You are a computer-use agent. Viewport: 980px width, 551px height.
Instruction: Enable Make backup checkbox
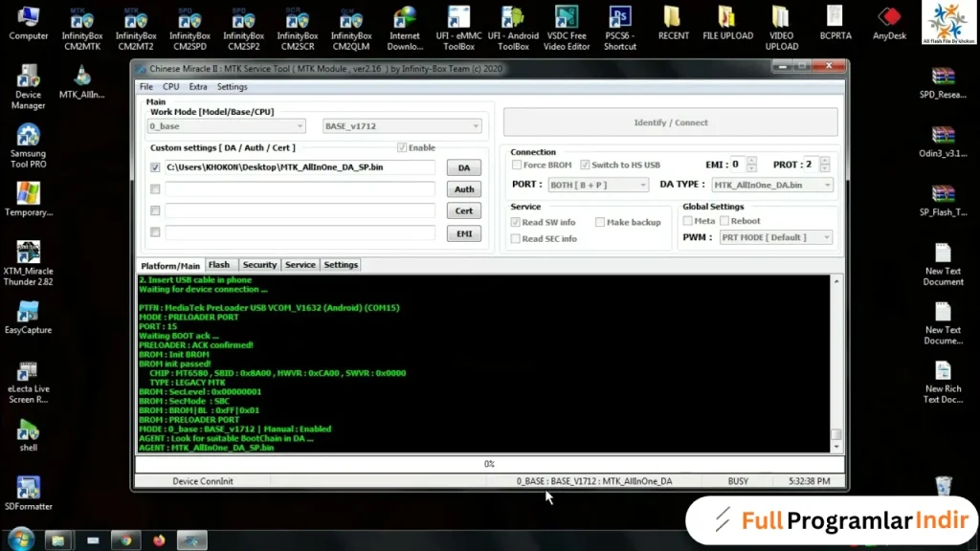point(600,222)
